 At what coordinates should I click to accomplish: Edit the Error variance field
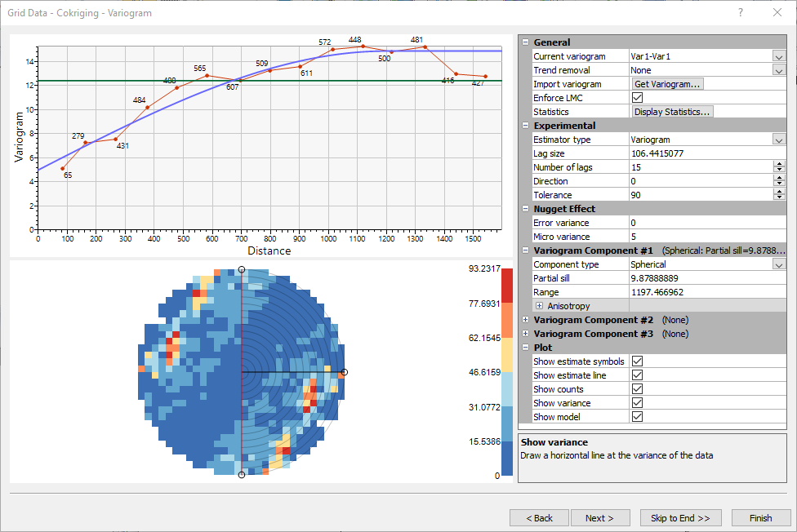pos(707,223)
